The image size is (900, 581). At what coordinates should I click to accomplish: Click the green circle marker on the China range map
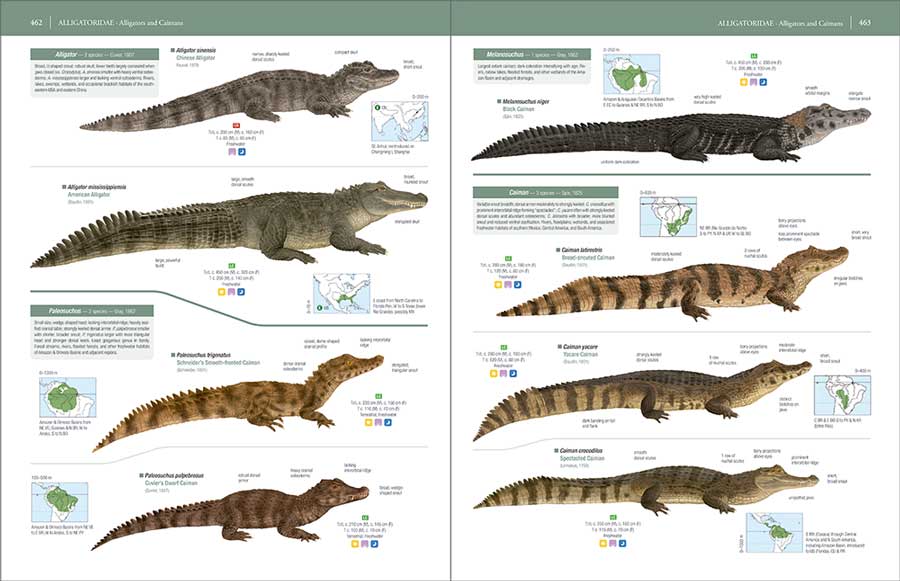tap(377, 107)
